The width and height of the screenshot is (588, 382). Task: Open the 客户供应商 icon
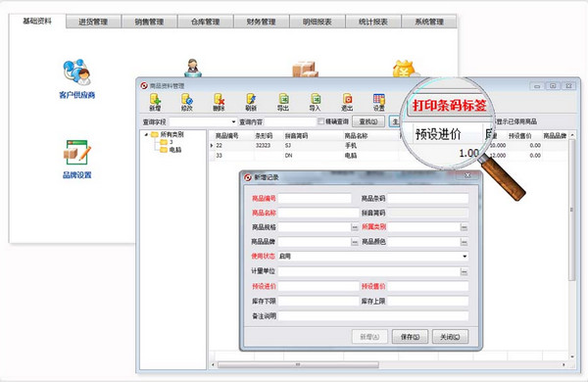point(76,78)
